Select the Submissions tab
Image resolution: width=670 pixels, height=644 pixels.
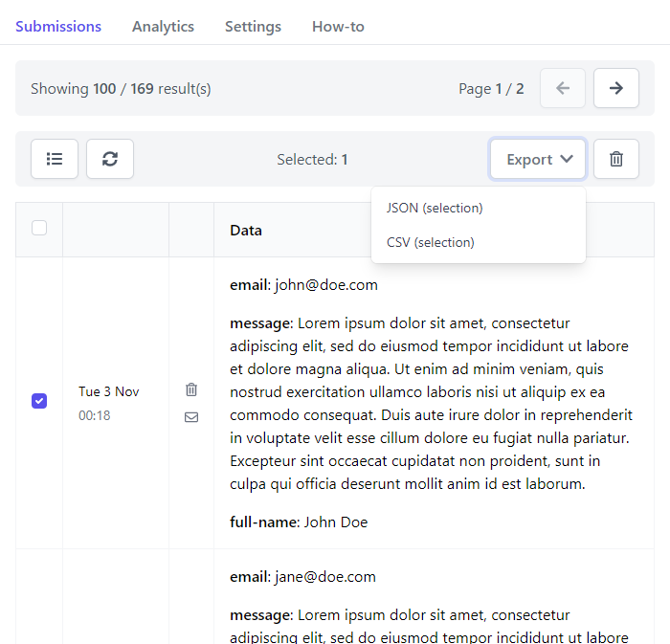point(58,27)
